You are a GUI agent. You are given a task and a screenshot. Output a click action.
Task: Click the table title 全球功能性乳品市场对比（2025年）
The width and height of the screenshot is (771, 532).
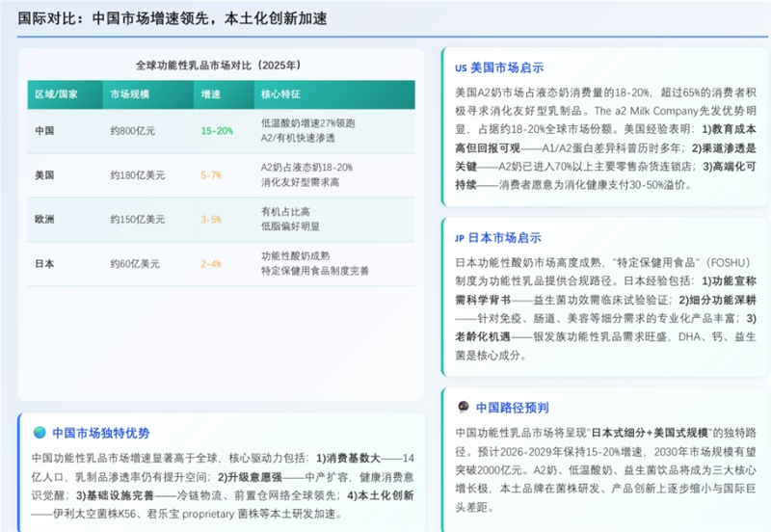tap(220, 66)
